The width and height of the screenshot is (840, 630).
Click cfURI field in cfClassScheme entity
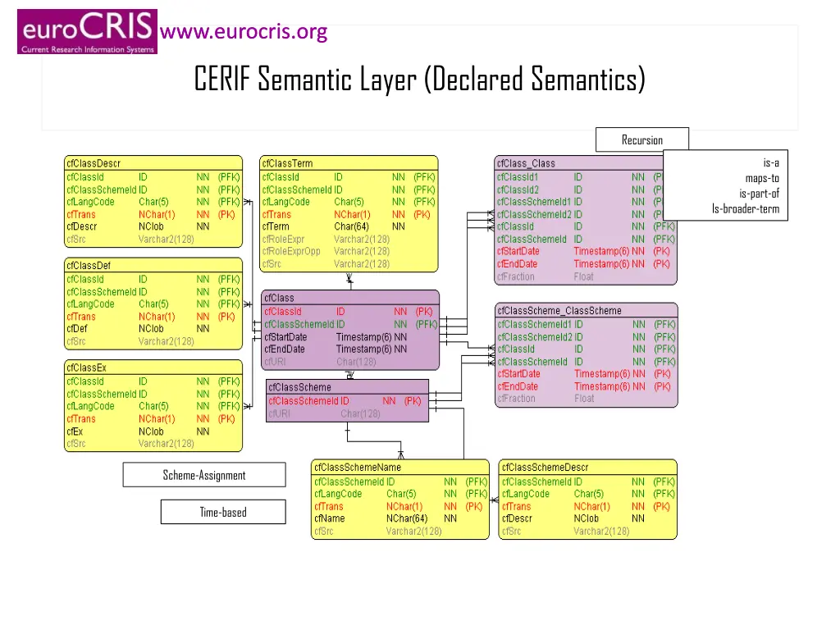click(347, 413)
